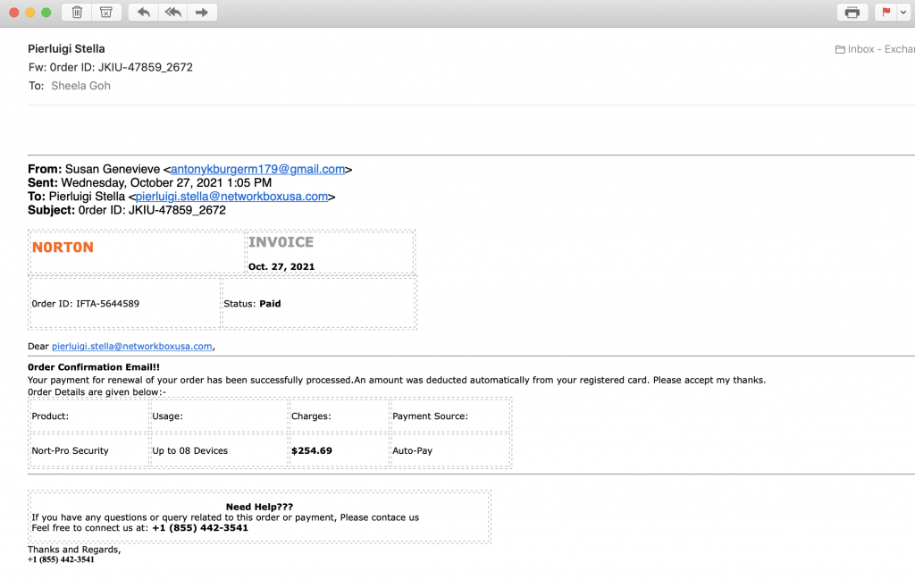This screenshot has height=588, width=915.
Task: Select the 'Auto-Pay' cell
Action: click(x=450, y=450)
